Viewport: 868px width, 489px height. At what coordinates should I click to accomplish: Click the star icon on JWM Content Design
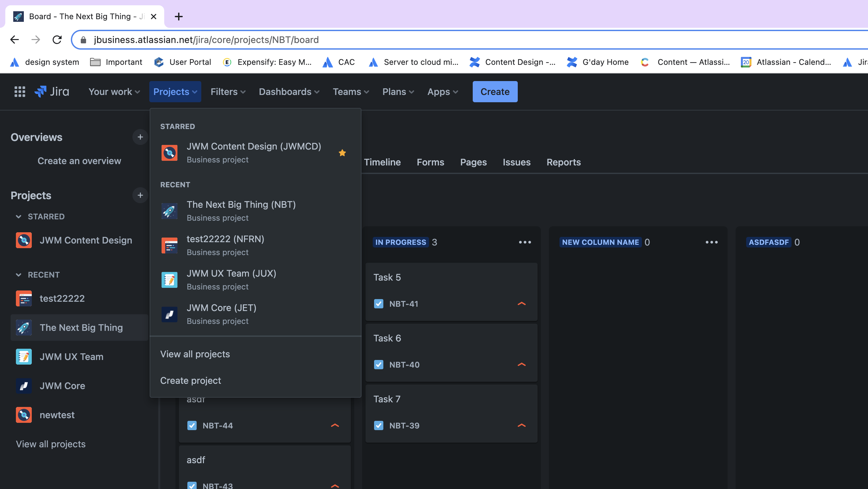tap(342, 153)
